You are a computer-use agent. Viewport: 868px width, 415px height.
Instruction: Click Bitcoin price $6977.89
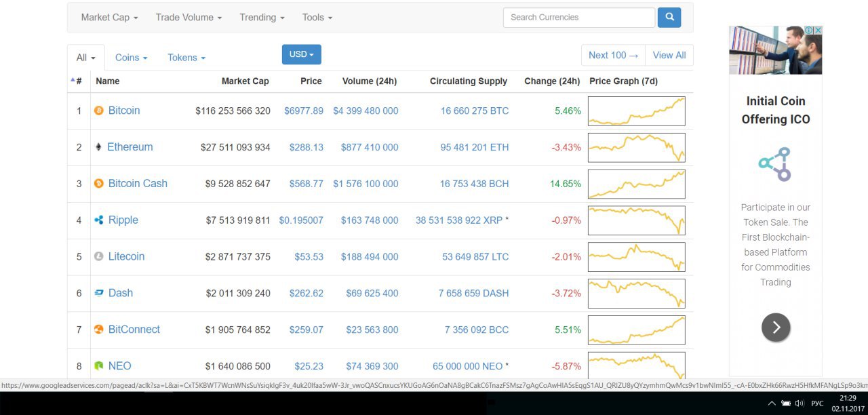pyautogui.click(x=304, y=111)
